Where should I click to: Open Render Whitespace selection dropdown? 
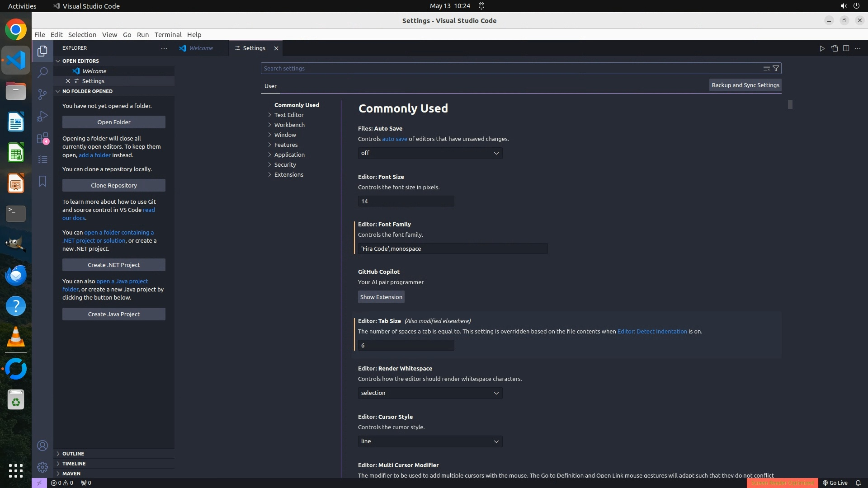click(x=430, y=393)
